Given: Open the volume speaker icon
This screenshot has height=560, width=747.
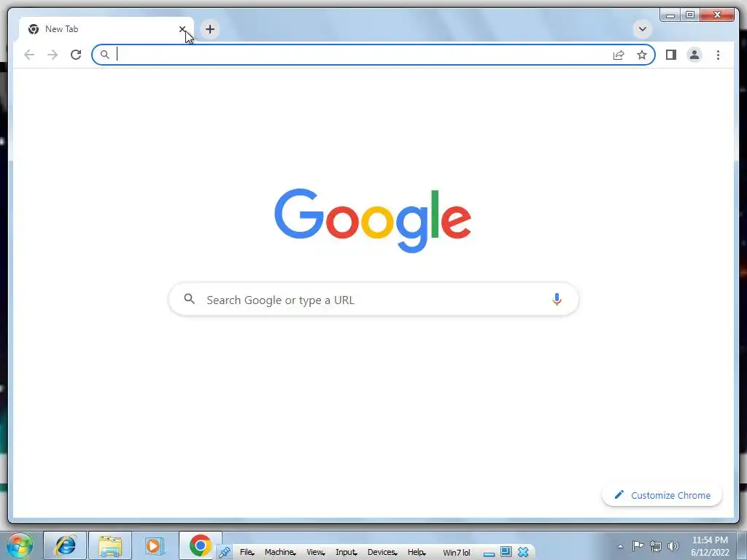Looking at the screenshot, I should click(673, 546).
